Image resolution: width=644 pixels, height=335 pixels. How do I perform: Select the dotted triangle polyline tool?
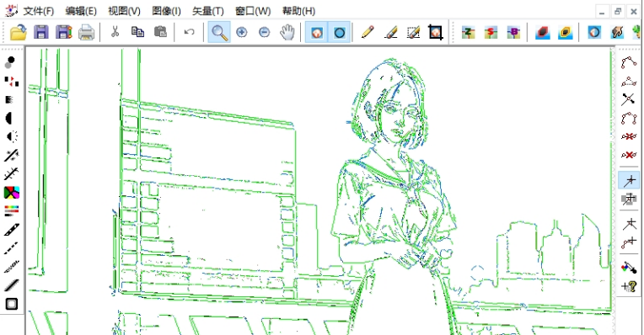[628, 81]
